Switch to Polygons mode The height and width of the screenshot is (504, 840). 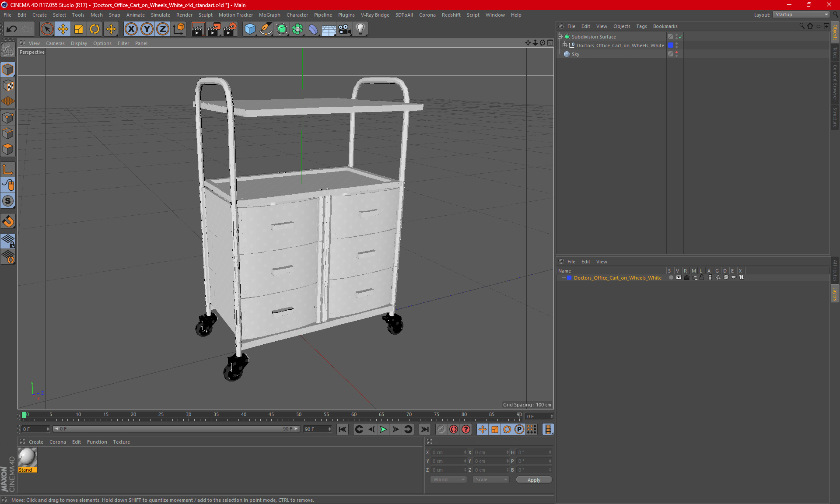(x=8, y=149)
